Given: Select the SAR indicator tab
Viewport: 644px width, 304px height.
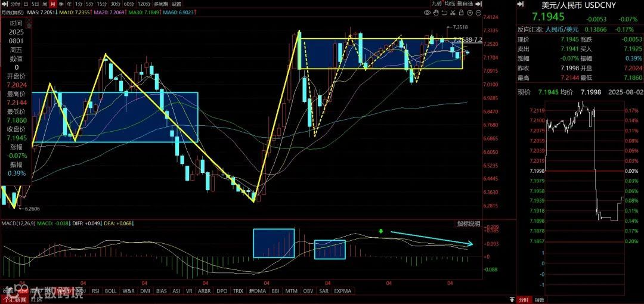Looking at the screenshot, I should (324, 291).
